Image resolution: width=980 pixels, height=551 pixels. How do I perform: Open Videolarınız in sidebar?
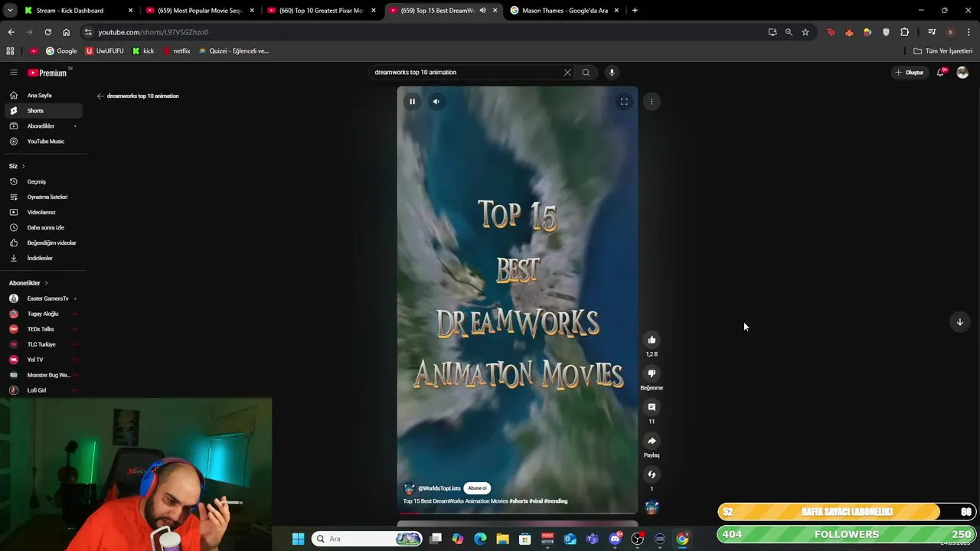point(43,213)
